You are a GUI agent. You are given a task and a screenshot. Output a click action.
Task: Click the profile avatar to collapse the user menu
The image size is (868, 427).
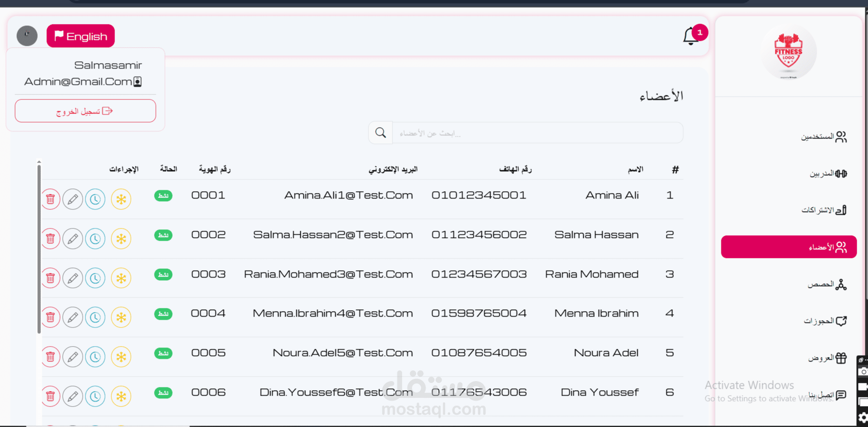coord(27,36)
